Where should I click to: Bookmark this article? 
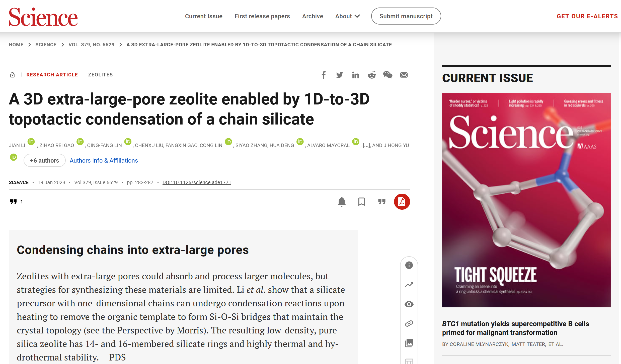pyautogui.click(x=361, y=202)
